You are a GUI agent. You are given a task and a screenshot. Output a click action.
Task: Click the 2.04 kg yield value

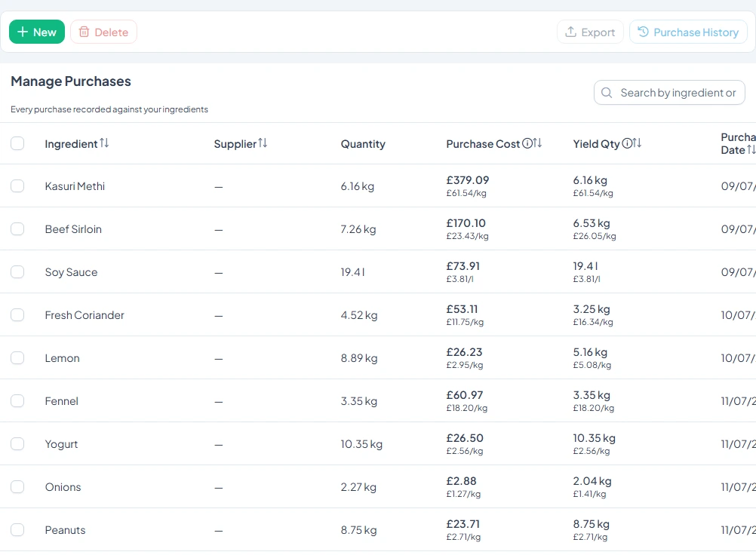tap(592, 481)
